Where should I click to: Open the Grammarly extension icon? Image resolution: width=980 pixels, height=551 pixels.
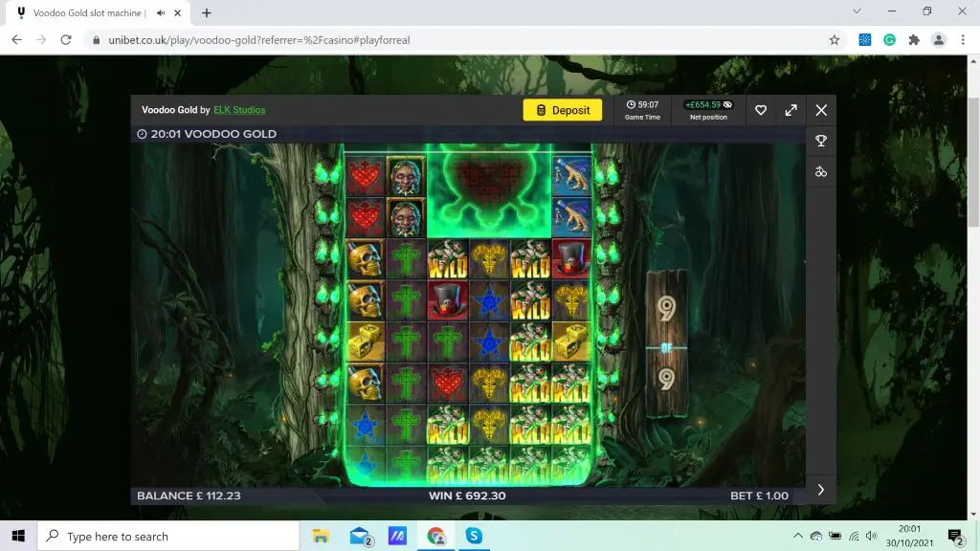pos(889,40)
